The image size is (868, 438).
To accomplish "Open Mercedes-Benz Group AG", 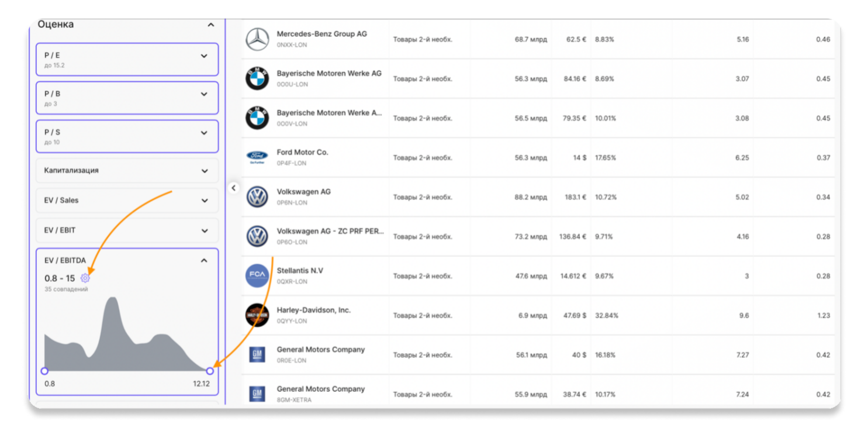I will pyautogui.click(x=322, y=34).
